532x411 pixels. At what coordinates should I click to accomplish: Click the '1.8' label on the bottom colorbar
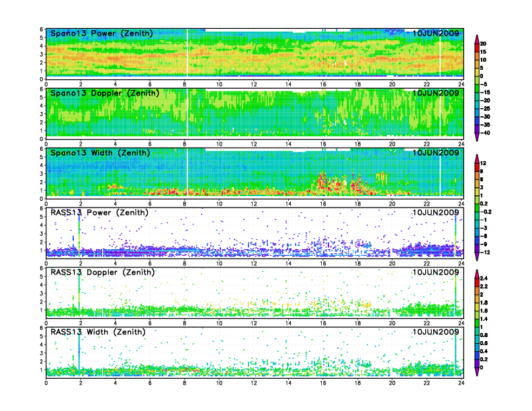point(484,303)
